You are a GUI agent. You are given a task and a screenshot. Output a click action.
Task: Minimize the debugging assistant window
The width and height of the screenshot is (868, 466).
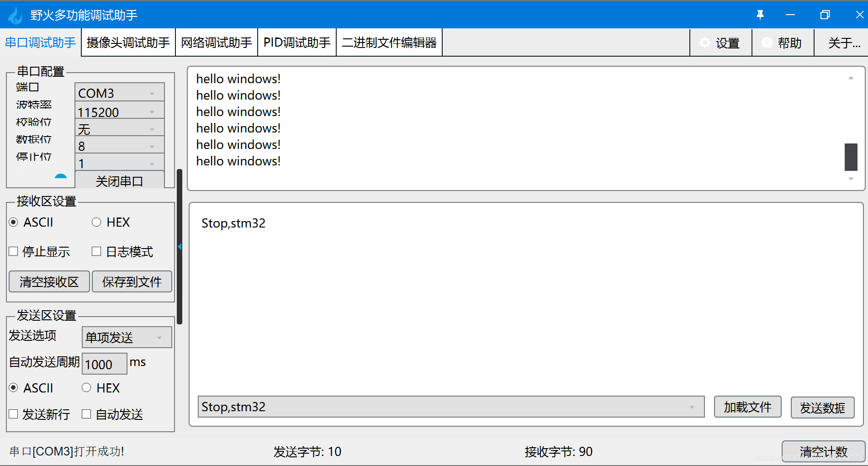[x=790, y=15]
